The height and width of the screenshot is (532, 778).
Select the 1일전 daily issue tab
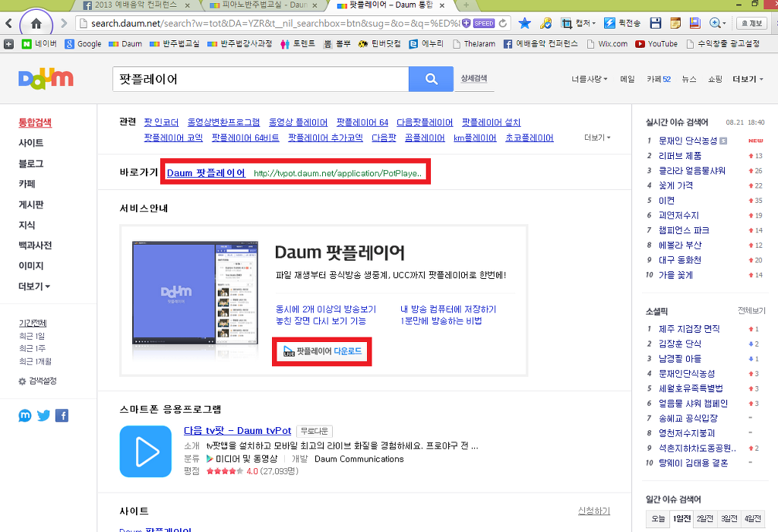click(682, 518)
